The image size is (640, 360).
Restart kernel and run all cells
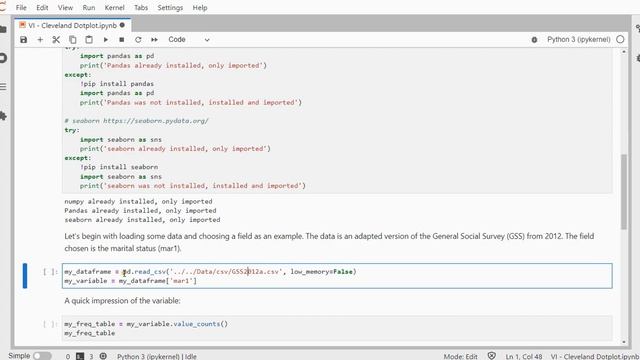click(154, 40)
